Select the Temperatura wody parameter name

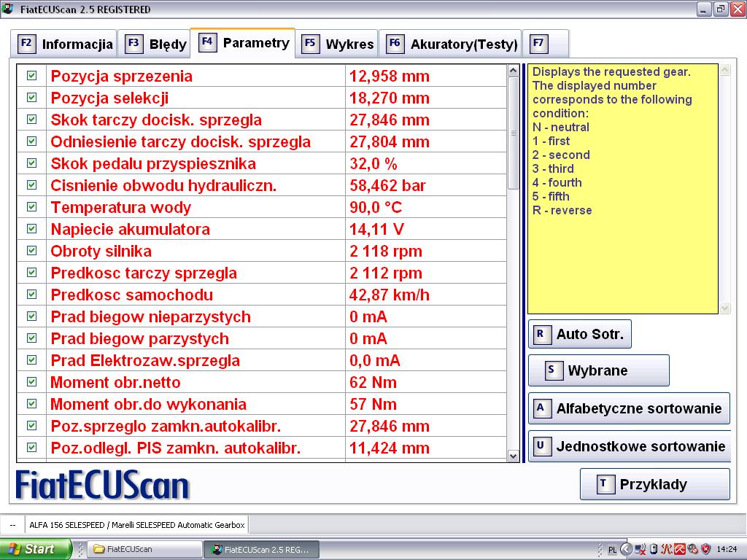tap(121, 207)
